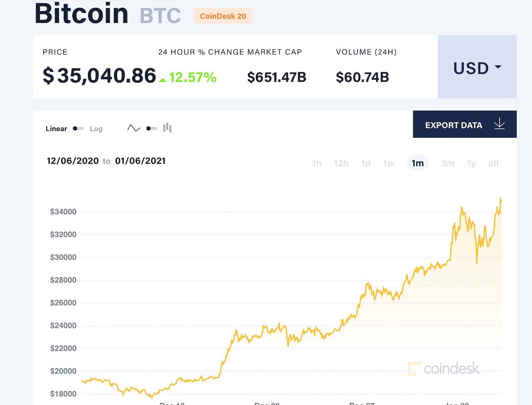Click the CoinDesk watermark logo
Viewport: 532px width, 405px height.
click(x=443, y=368)
